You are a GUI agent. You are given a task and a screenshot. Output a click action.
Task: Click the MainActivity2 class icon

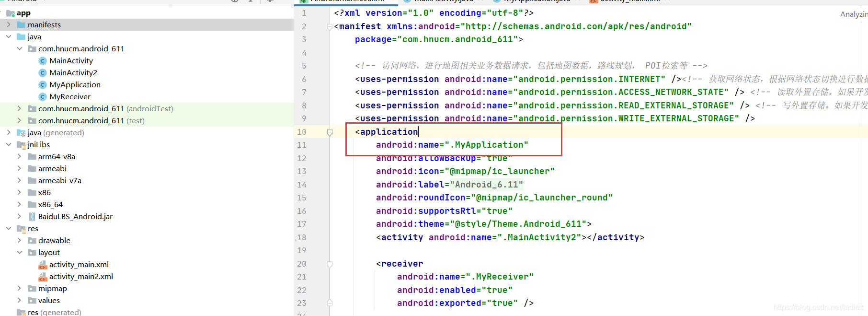tap(43, 72)
